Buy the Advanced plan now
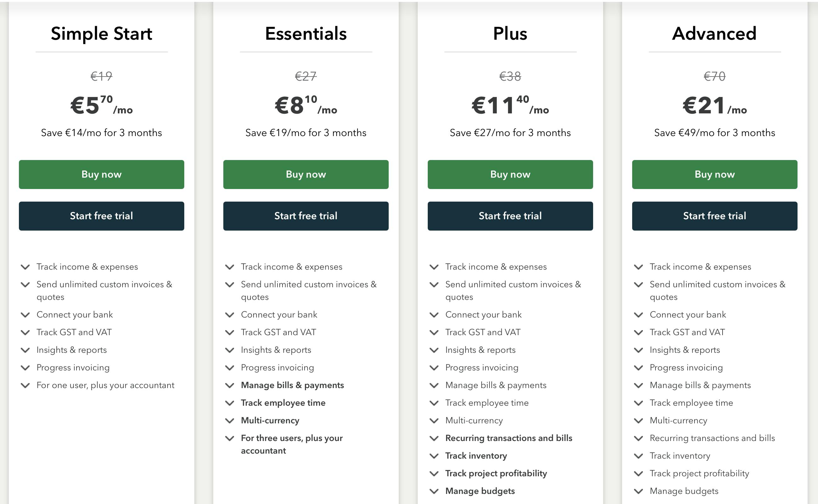This screenshot has width=818, height=504. tap(714, 174)
